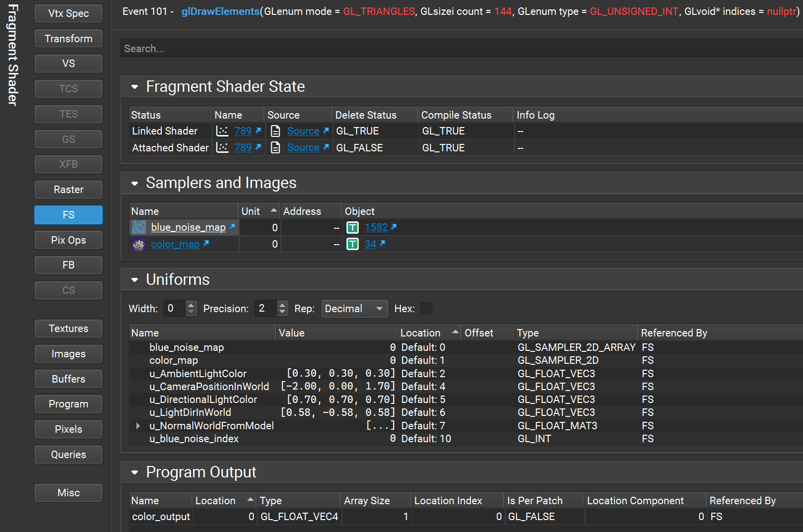Screen dimensions: 803x532
Task: Toggle the Hex checkbox in Uniforms
Action: (x=426, y=309)
